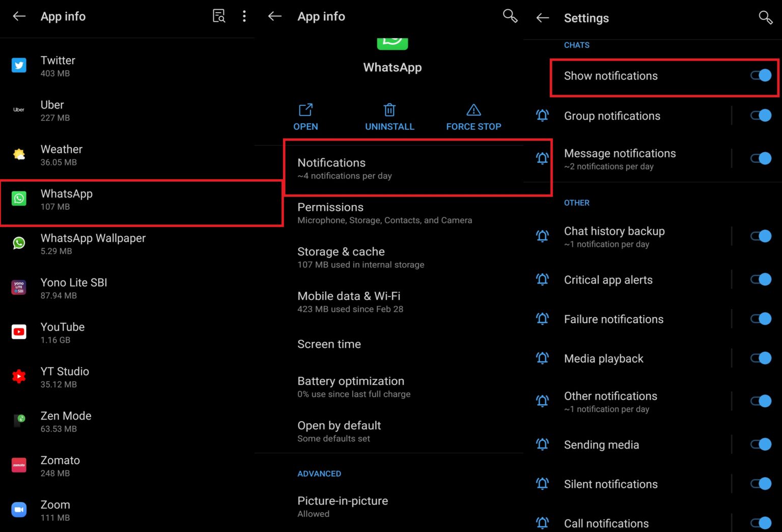Tap bell icon beside Failure notifications
The width and height of the screenshot is (782, 532).
click(543, 319)
